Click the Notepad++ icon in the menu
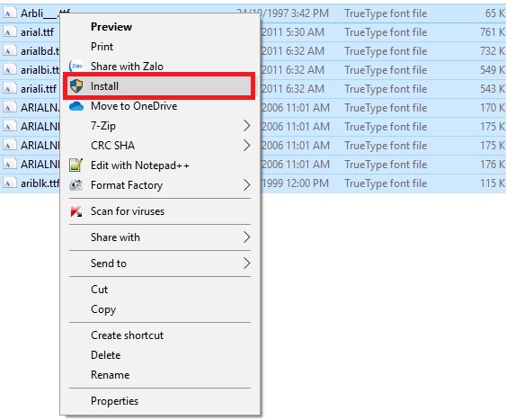Viewport: 506px width, 420px height. 76,165
